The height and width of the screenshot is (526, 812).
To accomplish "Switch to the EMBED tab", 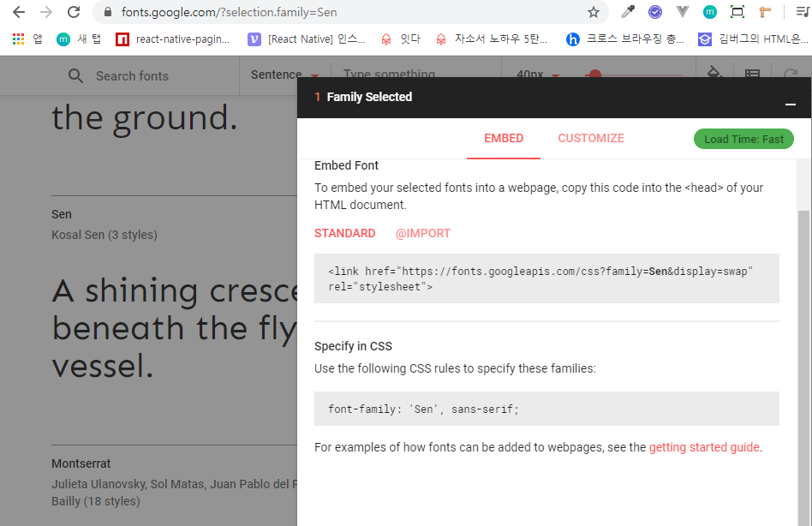I will tap(504, 138).
